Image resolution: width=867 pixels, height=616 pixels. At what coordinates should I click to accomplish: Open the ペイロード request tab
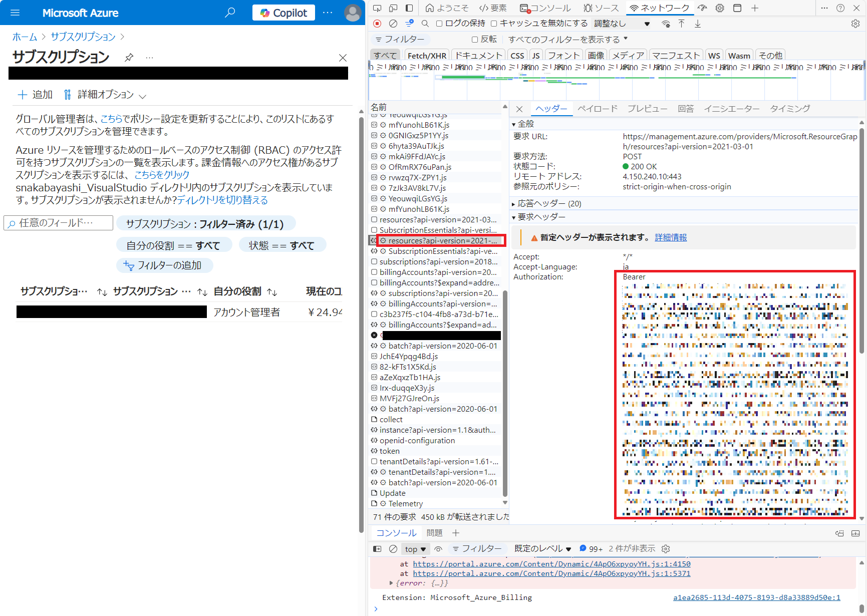598,109
